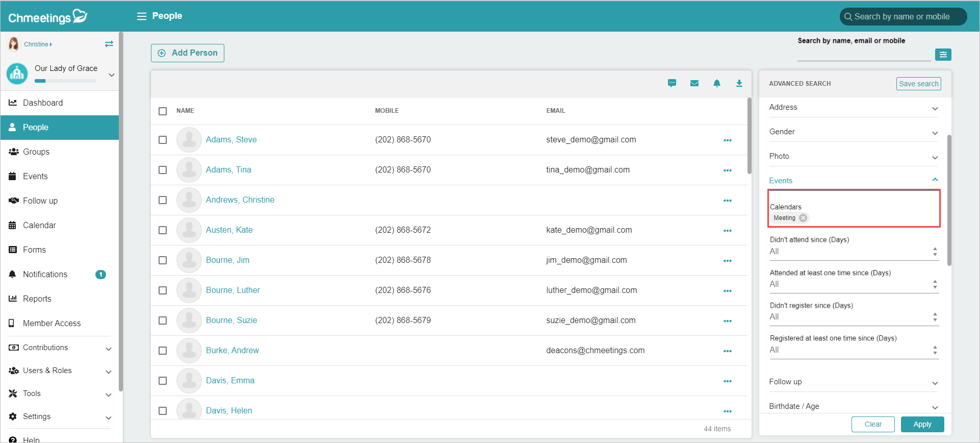
Task: Expand the Contributions sidebar menu
Action: point(60,348)
